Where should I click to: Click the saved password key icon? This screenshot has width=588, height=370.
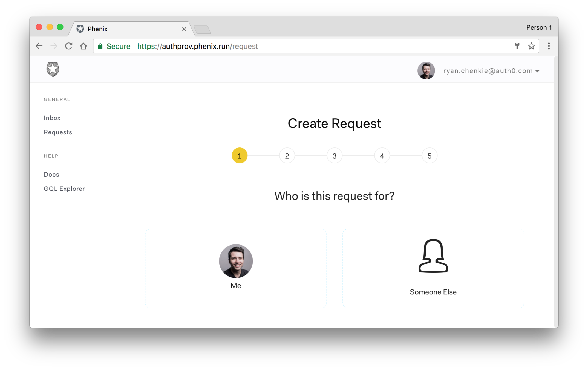pyautogui.click(x=517, y=46)
